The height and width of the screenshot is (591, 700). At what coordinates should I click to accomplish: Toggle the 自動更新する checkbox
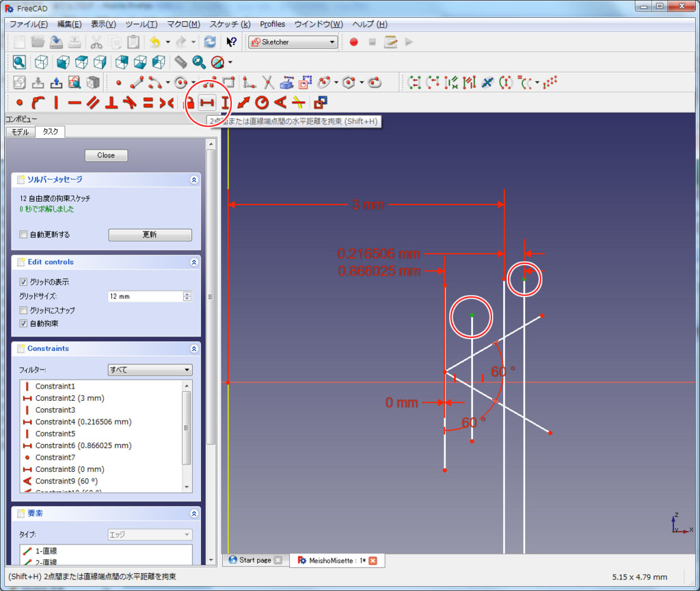[23, 234]
